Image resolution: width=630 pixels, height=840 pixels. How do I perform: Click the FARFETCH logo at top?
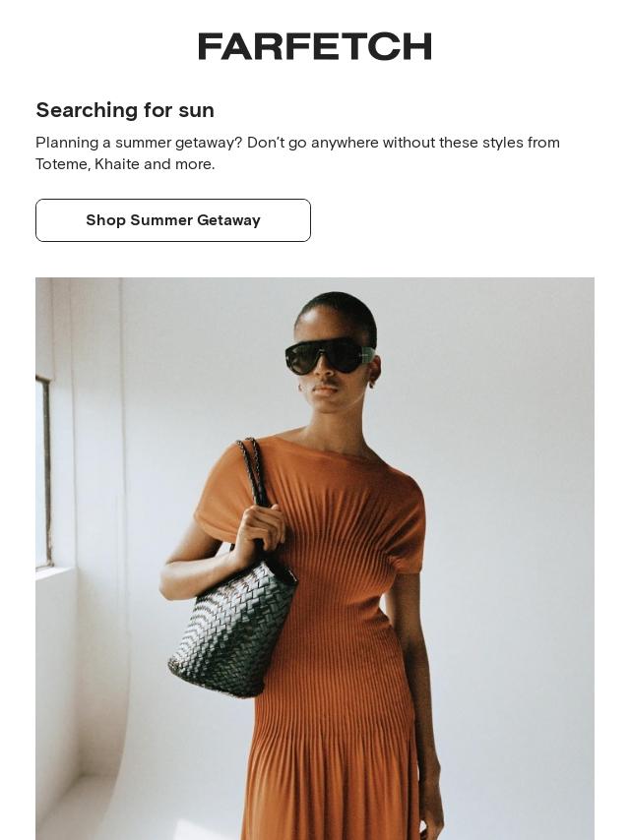[x=315, y=46]
